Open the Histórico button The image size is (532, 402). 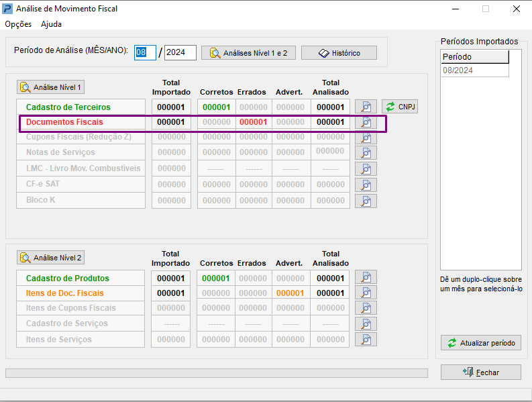pyautogui.click(x=339, y=53)
